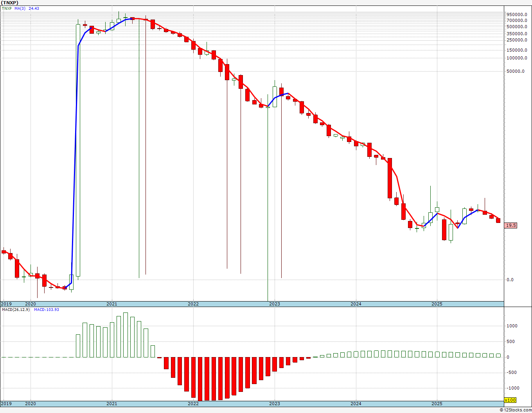
Task: Click 2024 on the price chart time axis
Action: click(356, 304)
